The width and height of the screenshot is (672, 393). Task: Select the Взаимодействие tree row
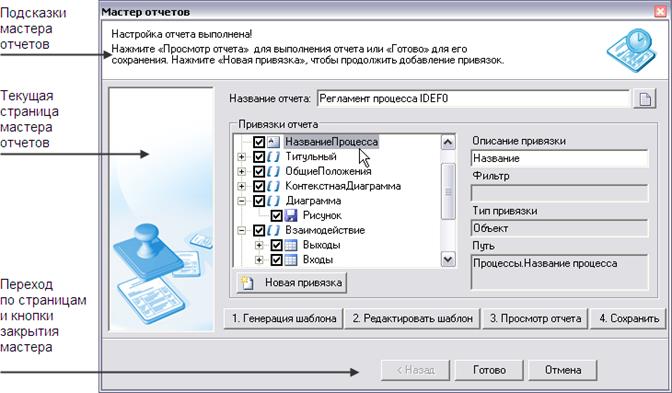point(325,231)
